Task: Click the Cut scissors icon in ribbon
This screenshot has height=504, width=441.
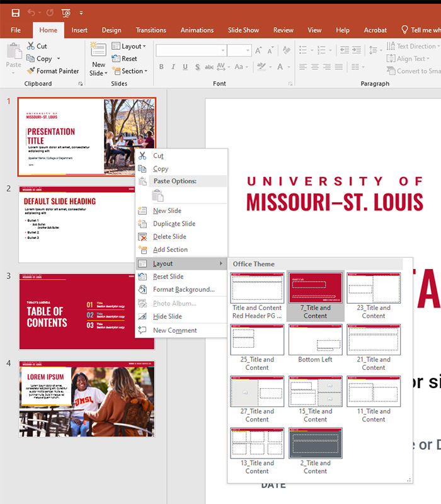Action: point(31,46)
